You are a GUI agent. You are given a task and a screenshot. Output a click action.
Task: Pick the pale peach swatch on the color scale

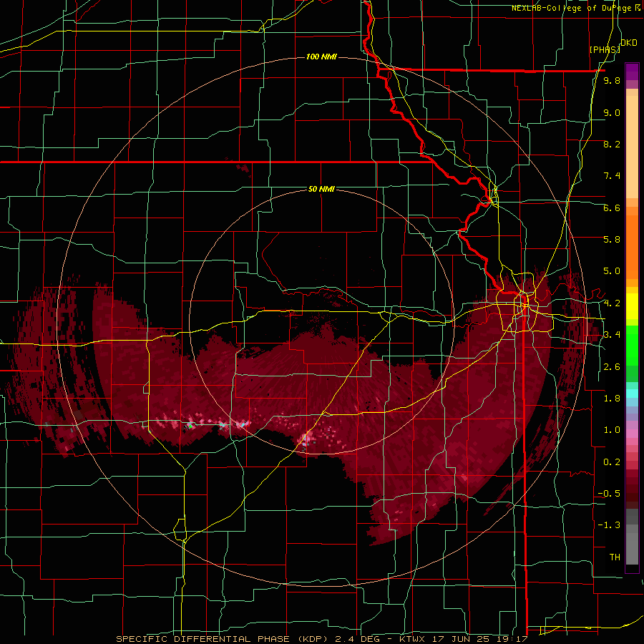click(632, 148)
